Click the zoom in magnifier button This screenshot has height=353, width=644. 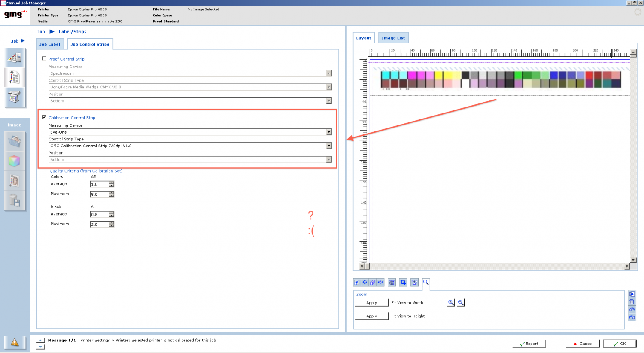point(451,303)
